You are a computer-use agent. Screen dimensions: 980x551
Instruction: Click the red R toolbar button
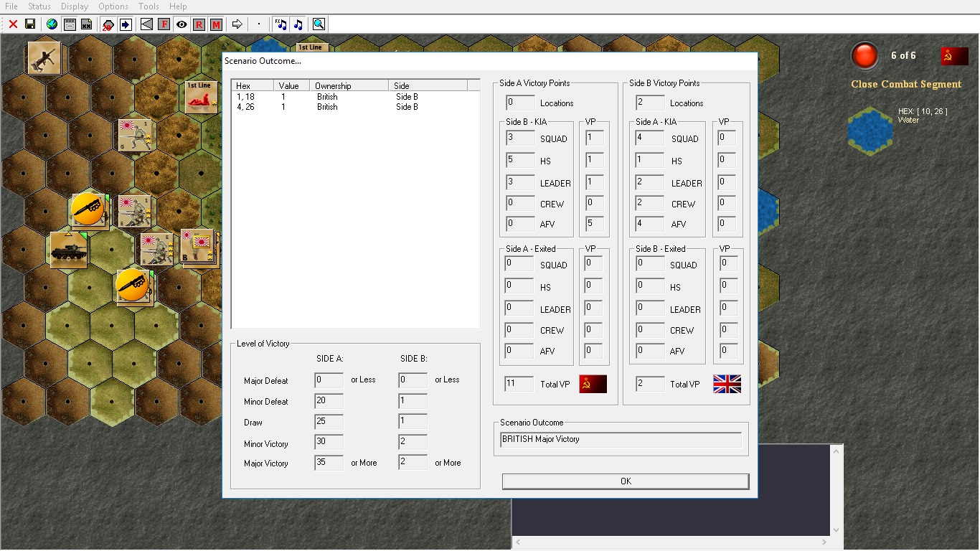pos(199,24)
